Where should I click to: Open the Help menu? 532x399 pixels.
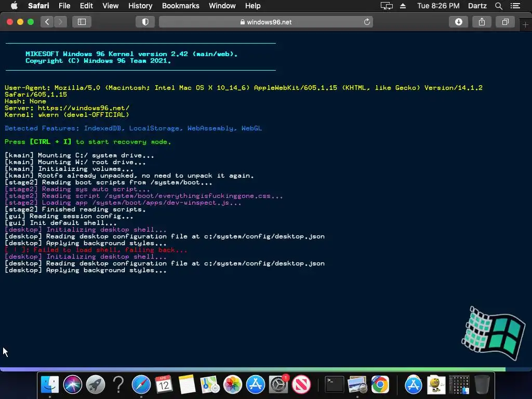coord(253,6)
